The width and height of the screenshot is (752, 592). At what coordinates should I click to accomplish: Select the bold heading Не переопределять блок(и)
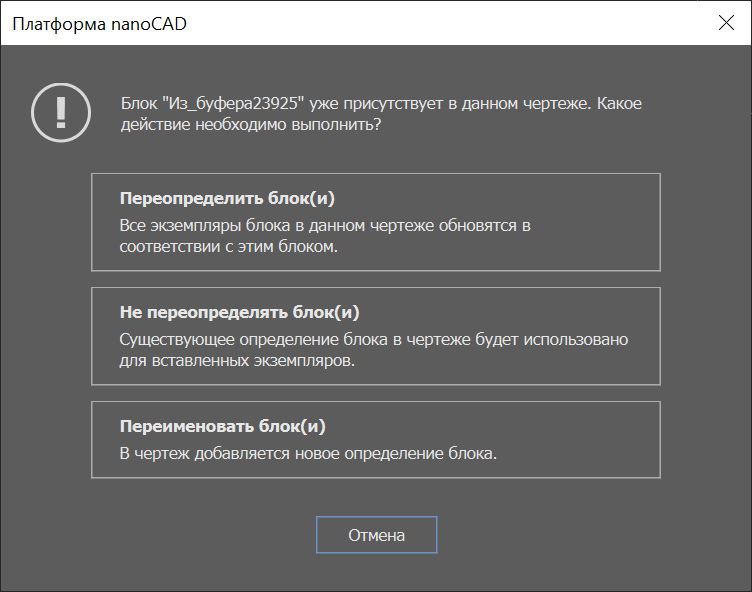point(239,312)
